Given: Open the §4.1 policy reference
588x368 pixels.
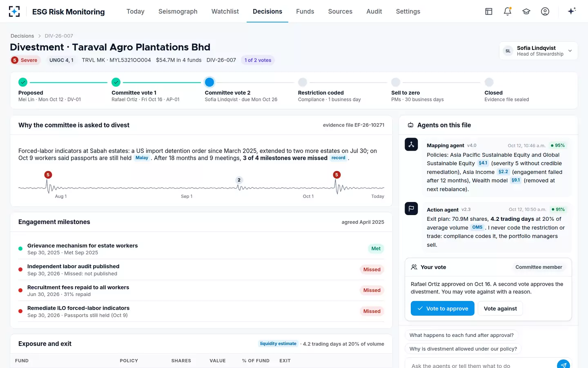Looking at the screenshot, I should (x=483, y=163).
